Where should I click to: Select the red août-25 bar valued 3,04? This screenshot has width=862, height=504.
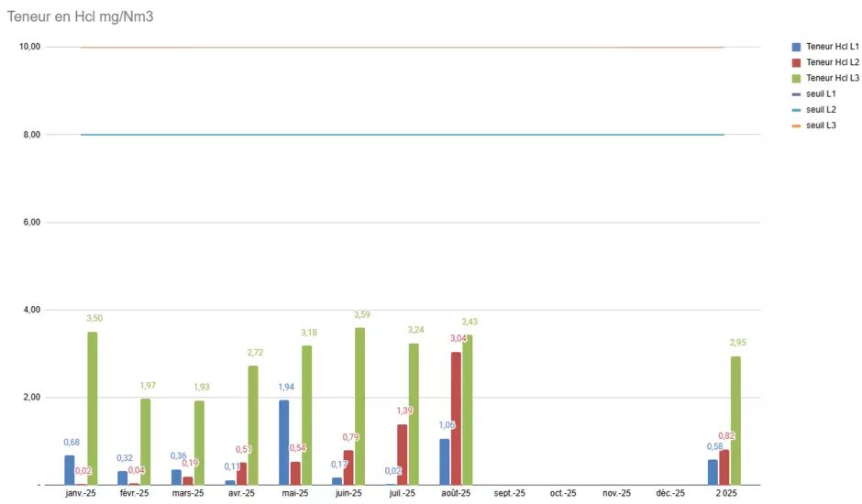456,418
